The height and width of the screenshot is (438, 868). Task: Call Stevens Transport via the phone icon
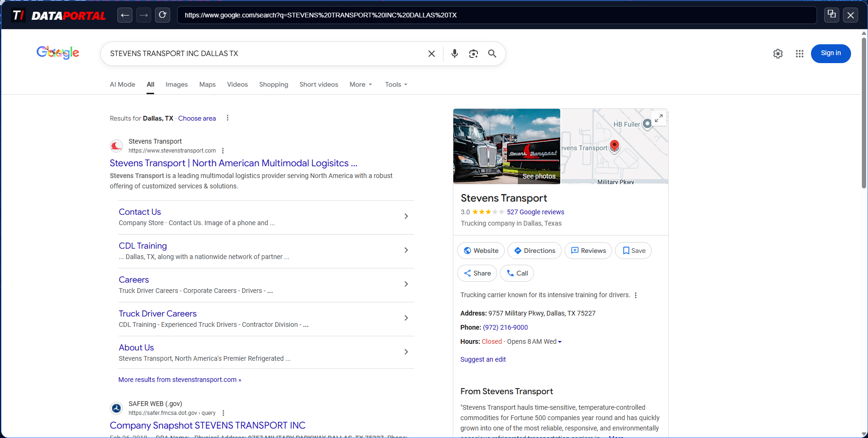pyautogui.click(x=516, y=273)
